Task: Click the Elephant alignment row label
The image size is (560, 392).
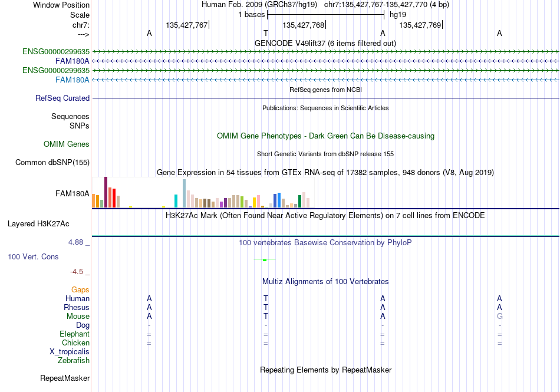Action: tap(75, 334)
